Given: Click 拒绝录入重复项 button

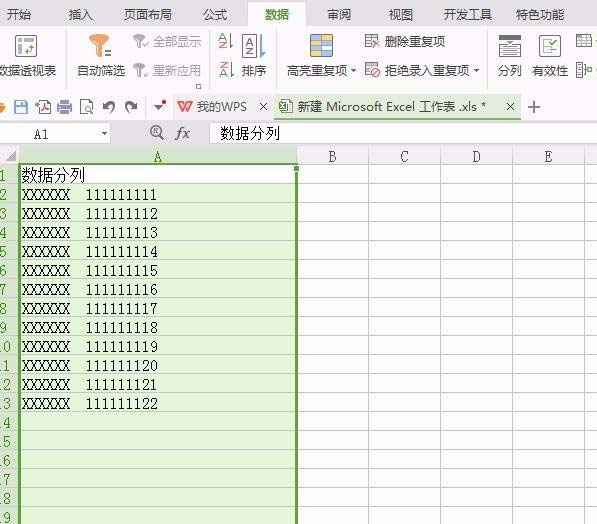Looking at the screenshot, I should (x=417, y=70).
